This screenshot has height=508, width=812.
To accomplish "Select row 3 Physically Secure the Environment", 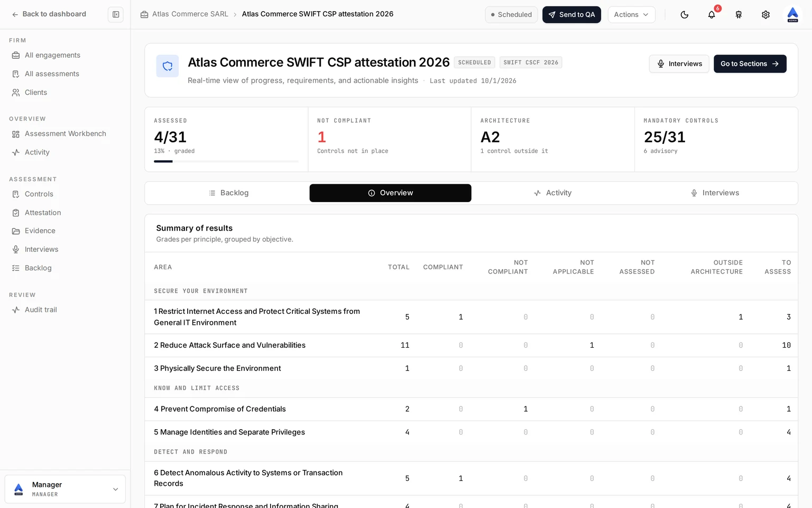I will click(471, 368).
